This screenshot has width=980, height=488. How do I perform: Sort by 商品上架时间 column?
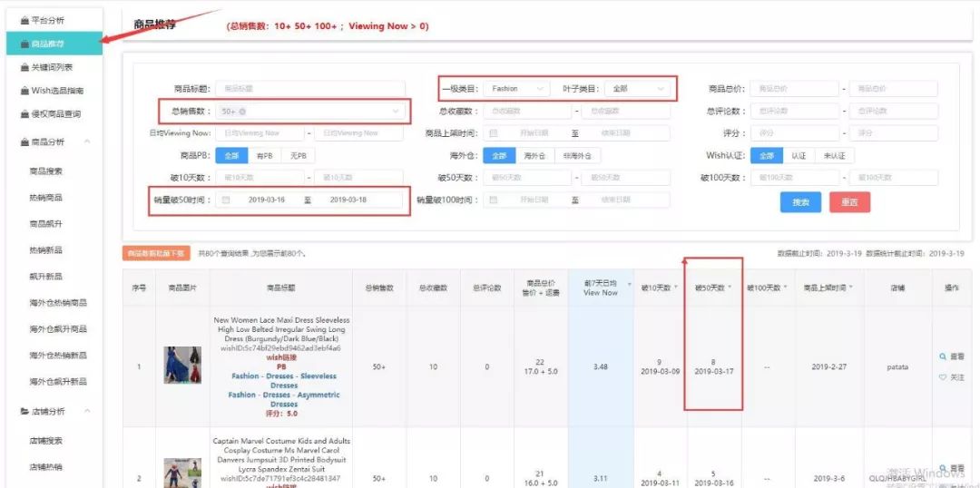click(x=851, y=288)
